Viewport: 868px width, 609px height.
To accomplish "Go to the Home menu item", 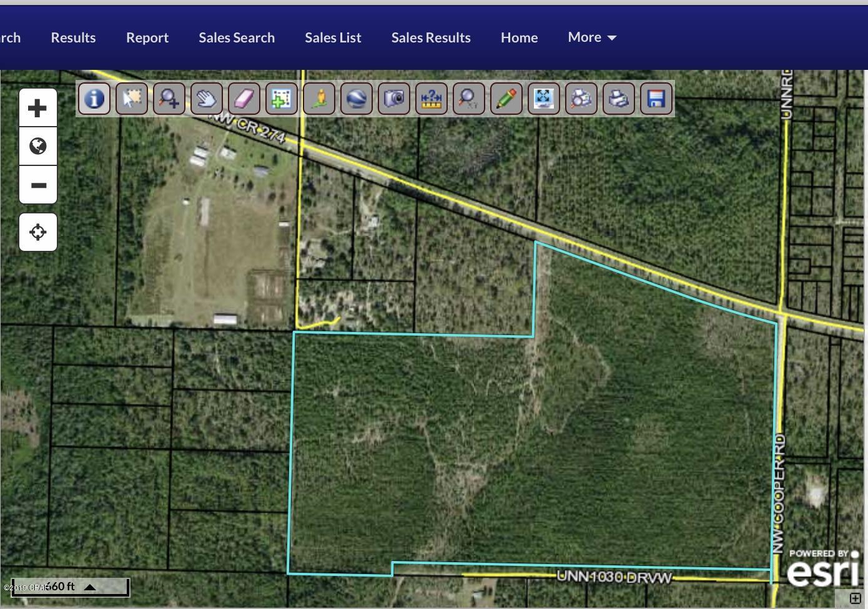I will point(519,37).
